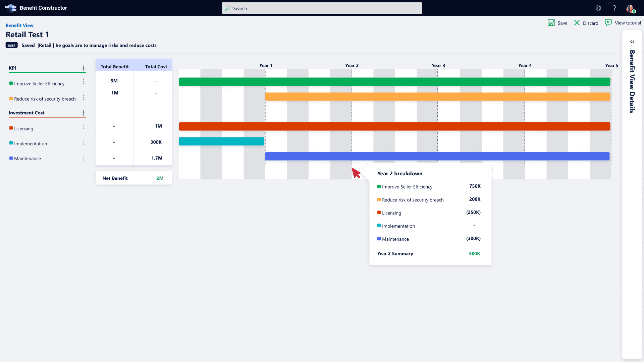Click the Discard X icon
The height and width of the screenshot is (362, 644).
577,23
